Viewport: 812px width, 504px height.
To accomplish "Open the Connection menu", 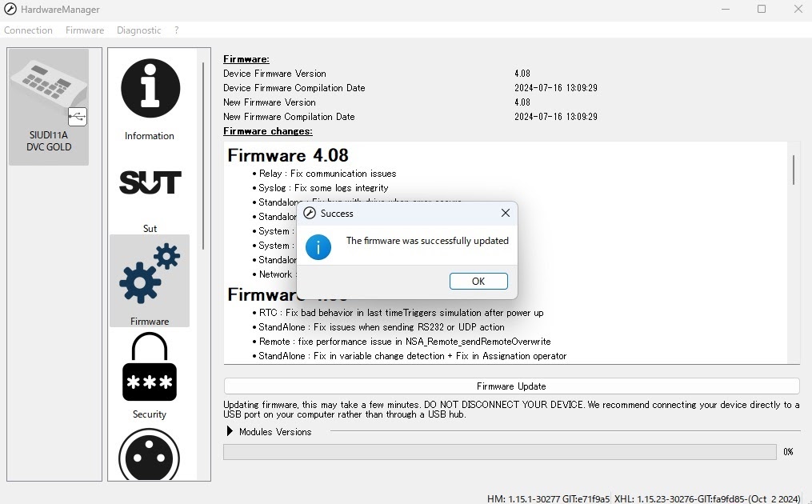I will pyautogui.click(x=28, y=30).
